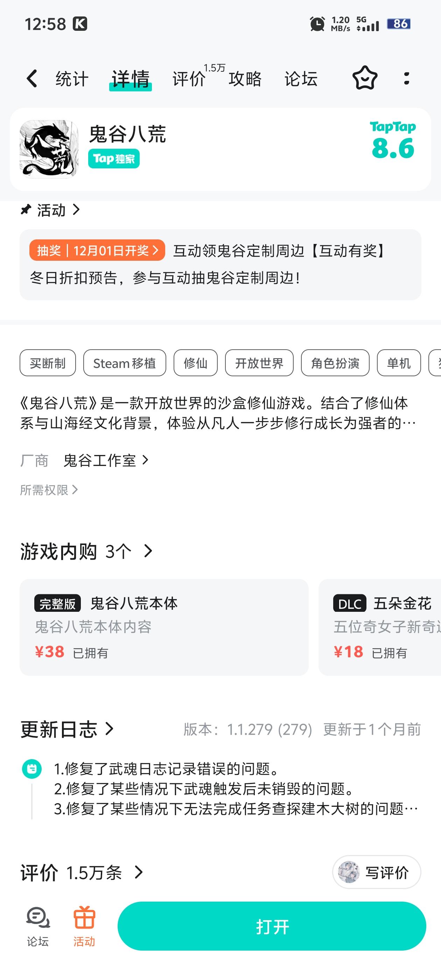
Task: Tap the update log calendar icon
Action: pos(32,769)
